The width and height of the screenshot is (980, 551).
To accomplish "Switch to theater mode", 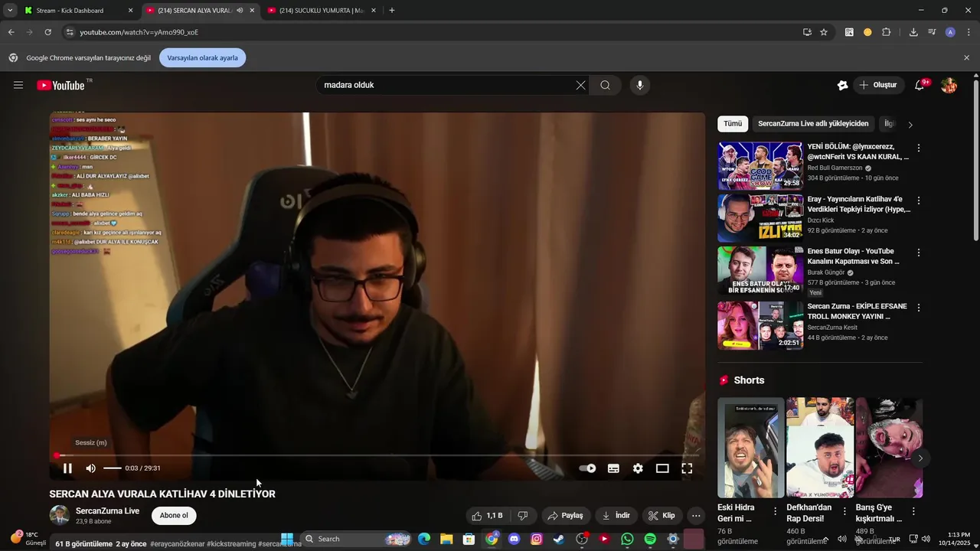I will pos(662,468).
